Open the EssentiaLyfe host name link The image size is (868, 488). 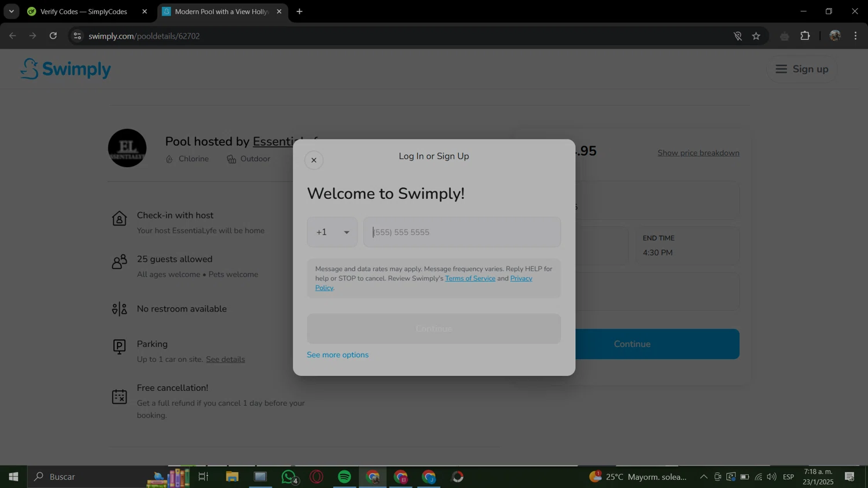pos(285,142)
